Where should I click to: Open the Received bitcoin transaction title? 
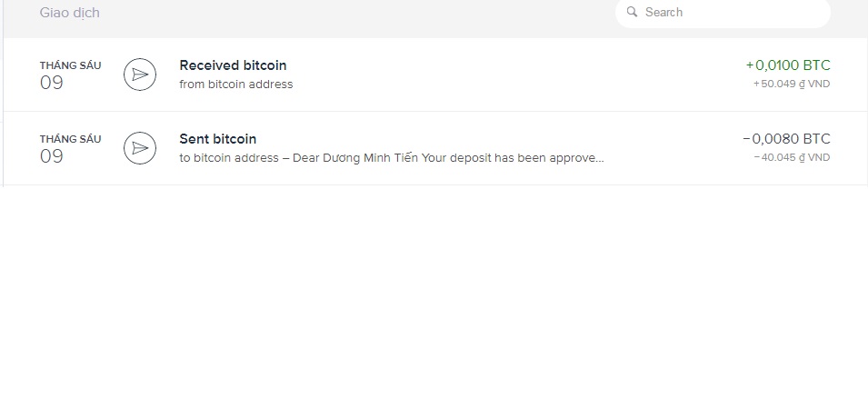point(233,65)
